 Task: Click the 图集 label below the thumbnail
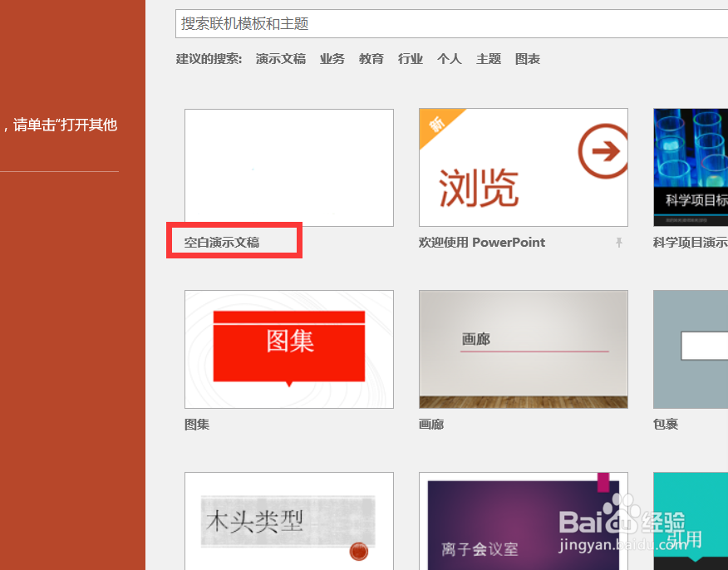[x=197, y=425]
